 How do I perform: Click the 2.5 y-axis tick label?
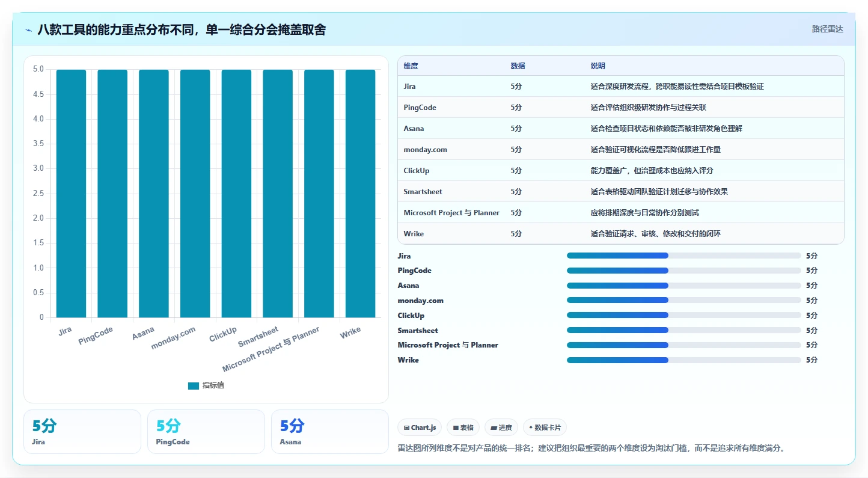38,193
